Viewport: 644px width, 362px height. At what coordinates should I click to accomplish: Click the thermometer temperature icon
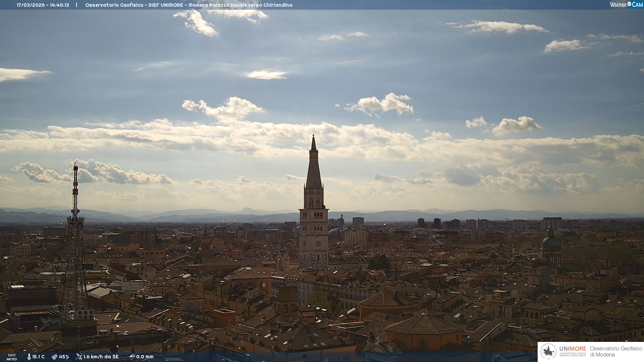click(29, 357)
